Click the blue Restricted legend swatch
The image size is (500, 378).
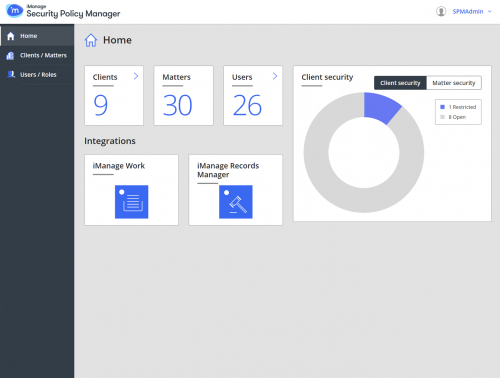click(x=443, y=107)
